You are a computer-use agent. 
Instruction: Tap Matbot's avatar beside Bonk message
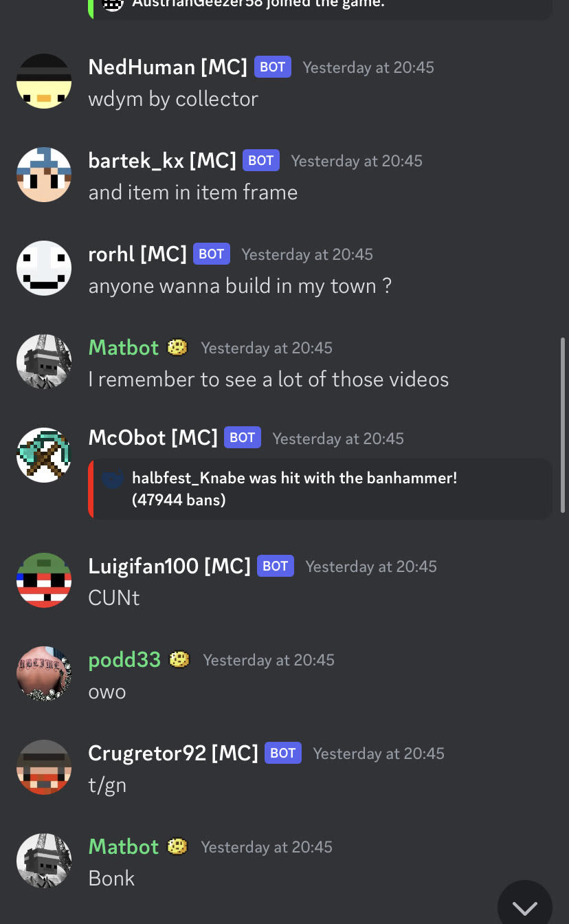pyautogui.click(x=44, y=861)
